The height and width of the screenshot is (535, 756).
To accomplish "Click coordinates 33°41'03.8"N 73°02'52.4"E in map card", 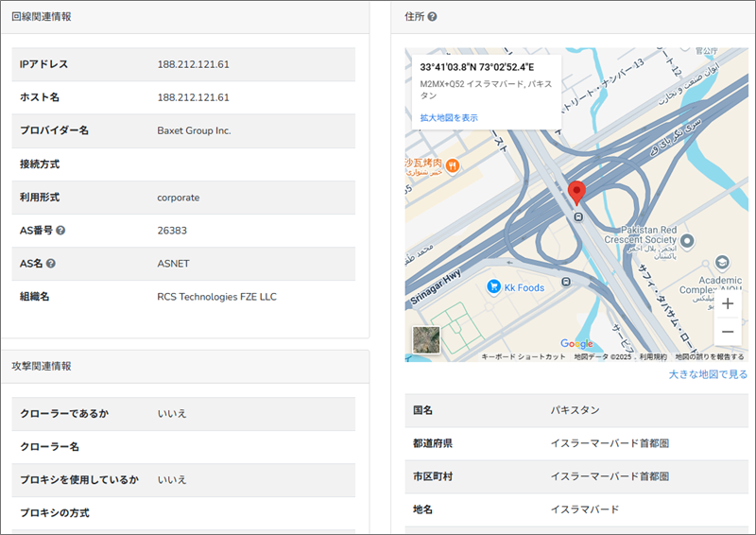I will pyautogui.click(x=477, y=67).
